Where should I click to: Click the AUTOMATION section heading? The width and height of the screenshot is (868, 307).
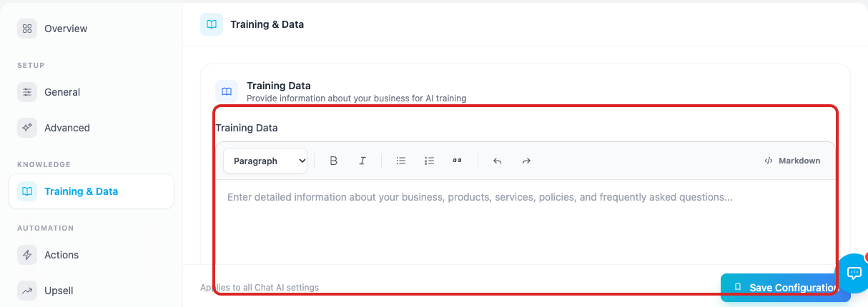coord(46,228)
